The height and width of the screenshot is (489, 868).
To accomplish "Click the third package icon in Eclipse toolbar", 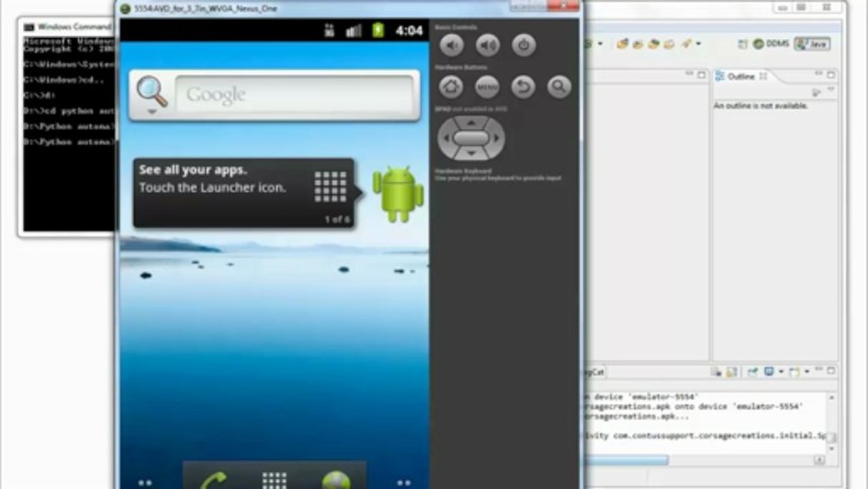I will click(x=654, y=43).
